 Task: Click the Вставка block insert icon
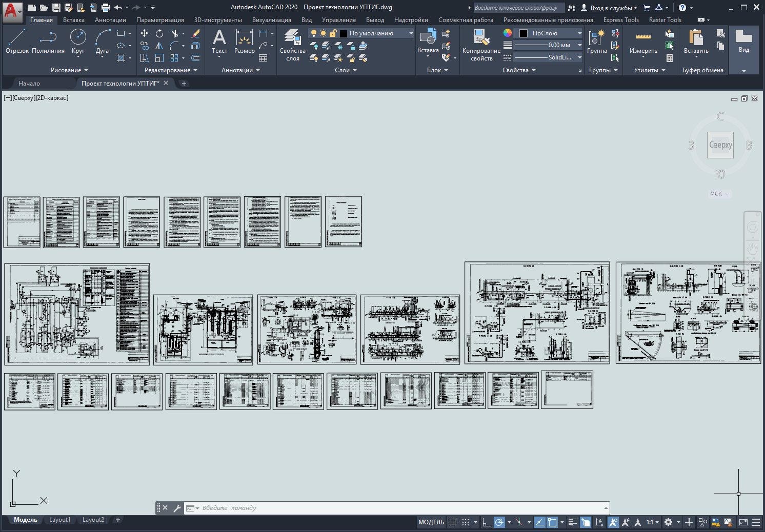click(428, 41)
